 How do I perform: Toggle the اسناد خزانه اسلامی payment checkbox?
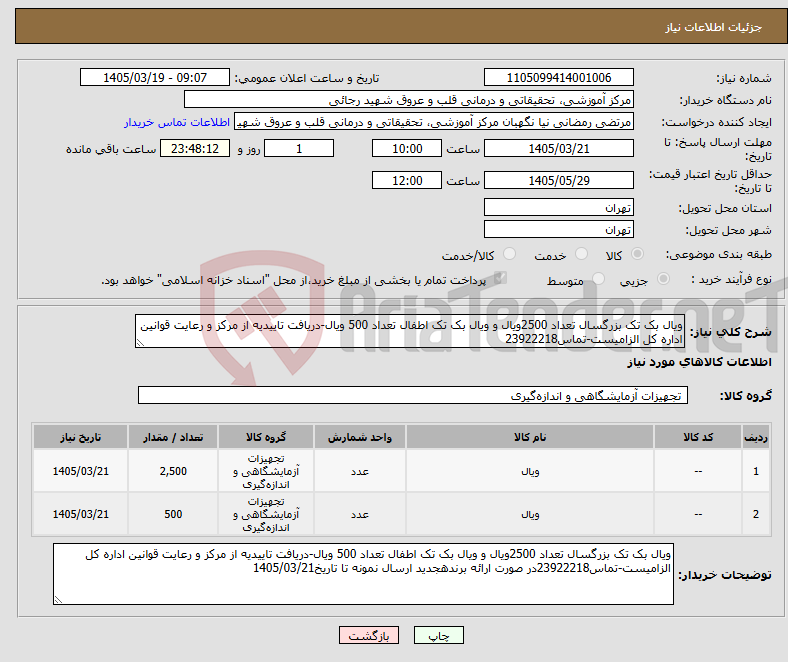pos(500,278)
